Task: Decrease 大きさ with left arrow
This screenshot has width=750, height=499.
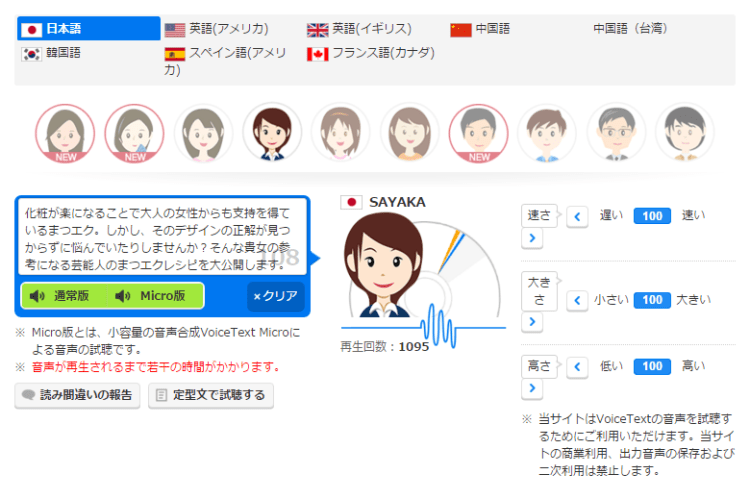Action: [x=577, y=300]
